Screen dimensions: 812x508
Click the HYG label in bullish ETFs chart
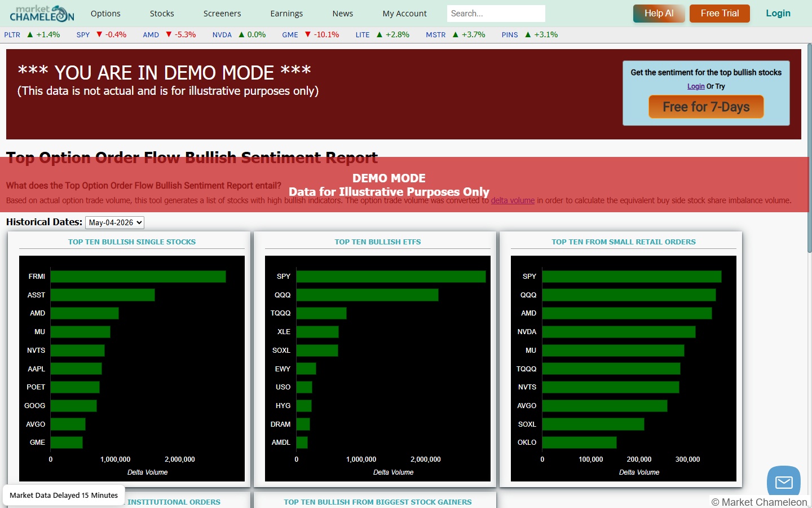coord(283,406)
